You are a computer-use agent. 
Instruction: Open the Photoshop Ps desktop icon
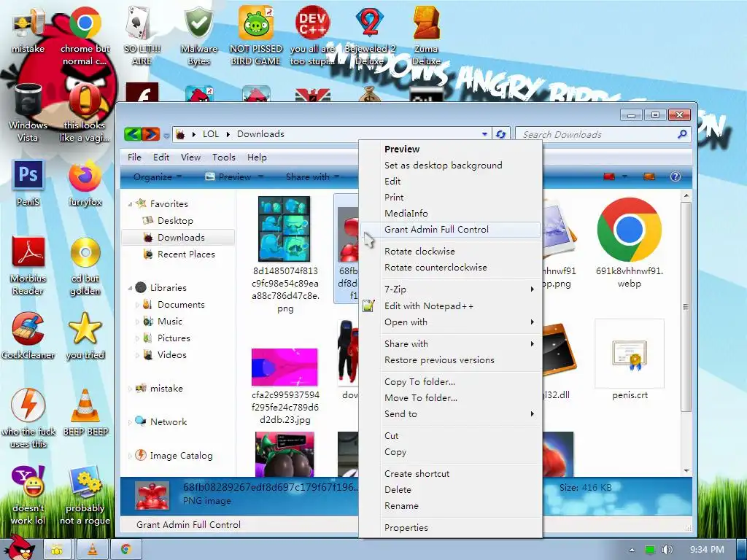pos(28,183)
